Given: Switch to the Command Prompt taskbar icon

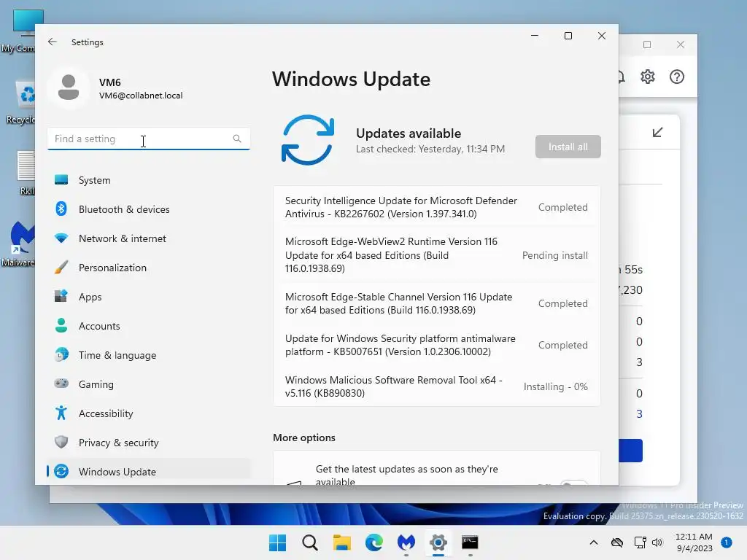Looking at the screenshot, I should point(470,542).
